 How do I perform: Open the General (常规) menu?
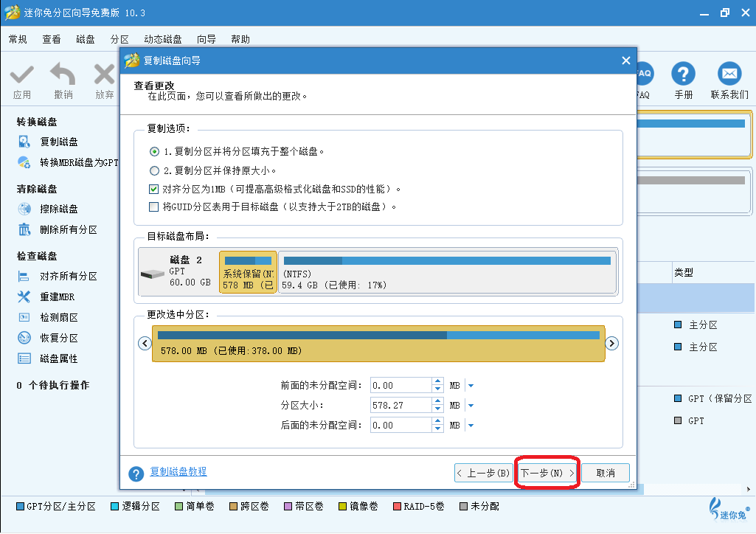[x=18, y=39]
